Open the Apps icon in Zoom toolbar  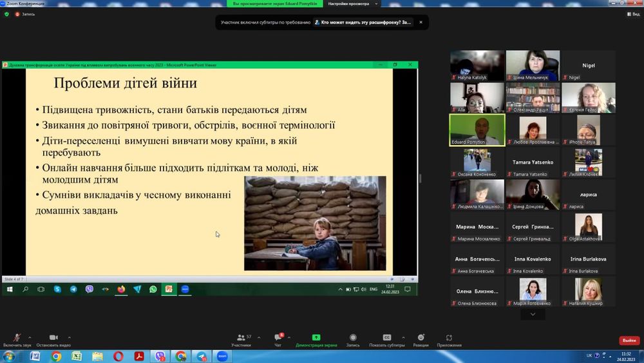[x=449, y=338]
